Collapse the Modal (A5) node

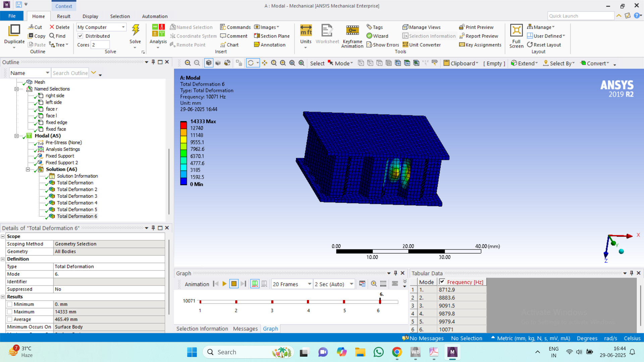coord(16,136)
